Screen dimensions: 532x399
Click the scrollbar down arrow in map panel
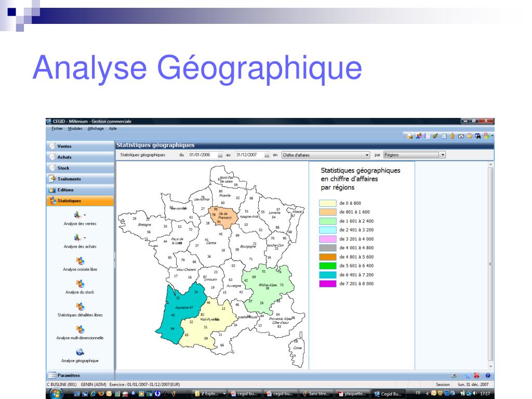[490, 366]
